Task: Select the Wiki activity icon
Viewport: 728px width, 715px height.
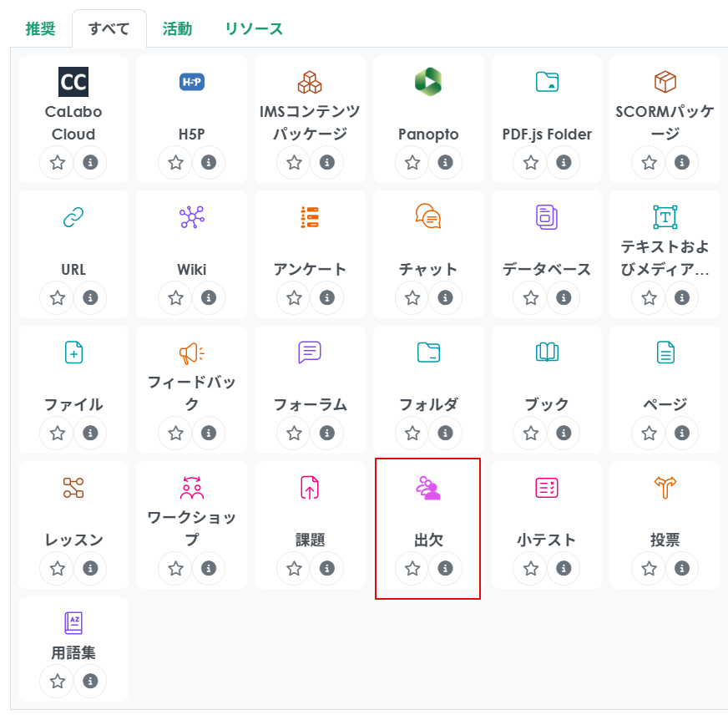Action: 192,217
